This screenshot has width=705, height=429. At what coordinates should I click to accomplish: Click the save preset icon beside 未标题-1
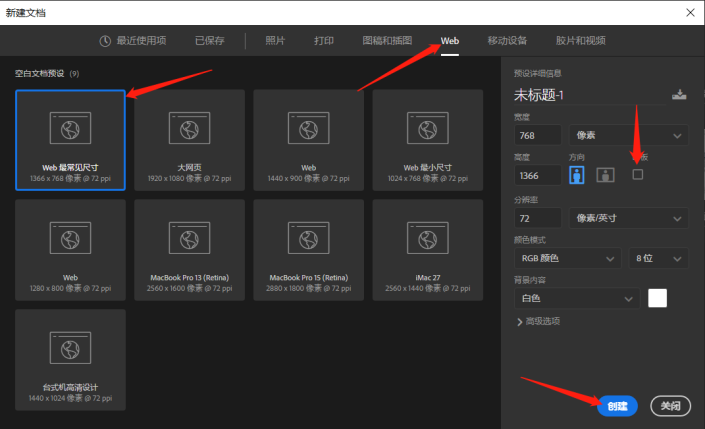680,95
